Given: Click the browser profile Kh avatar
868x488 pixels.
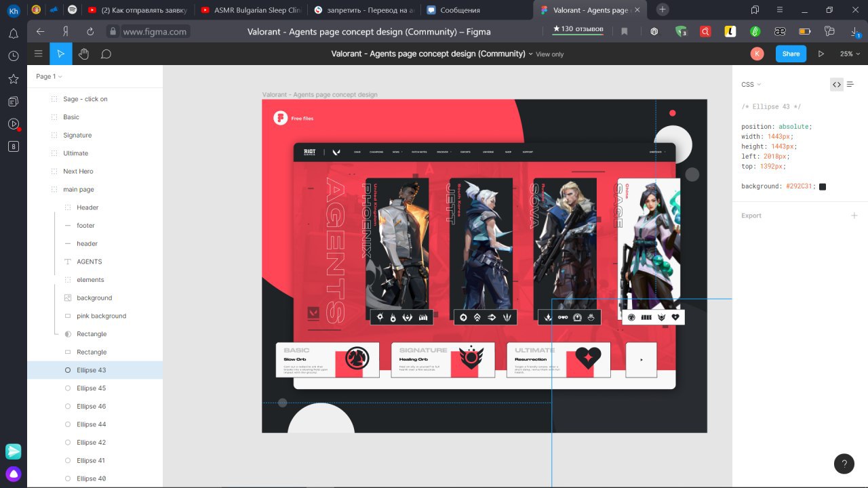Looking at the screenshot, I should 13,10.
